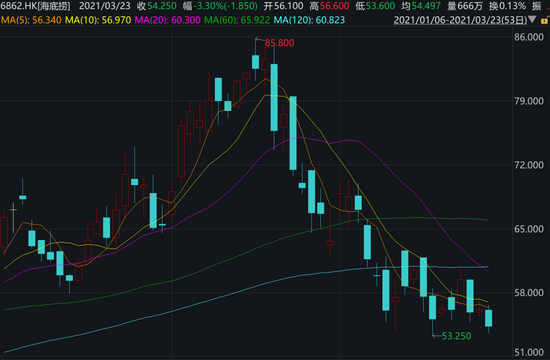Image resolution: width=550 pixels, height=360 pixels.
Task: Select the last candlestick of 2021/03/23
Action: click(x=489, y=318)
